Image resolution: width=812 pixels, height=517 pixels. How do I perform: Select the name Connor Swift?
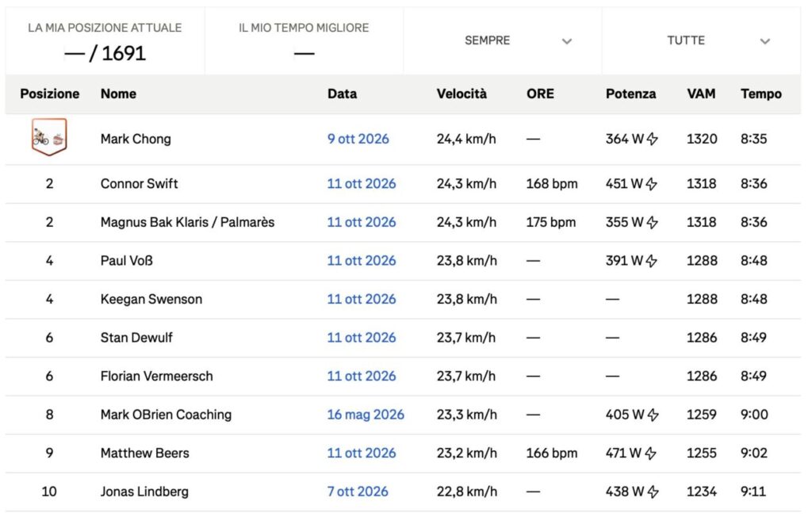(x=140, y=183)
